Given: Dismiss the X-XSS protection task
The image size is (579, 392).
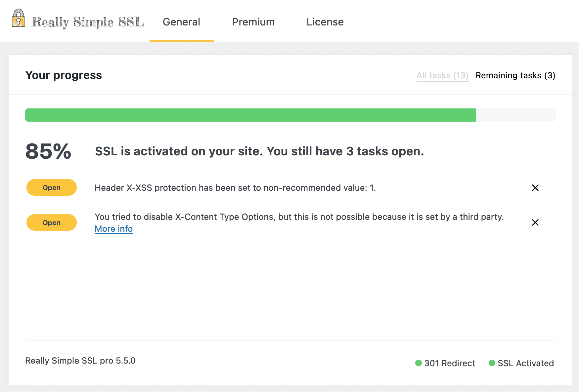Looking at the screenshot, I should coord(535,188).
